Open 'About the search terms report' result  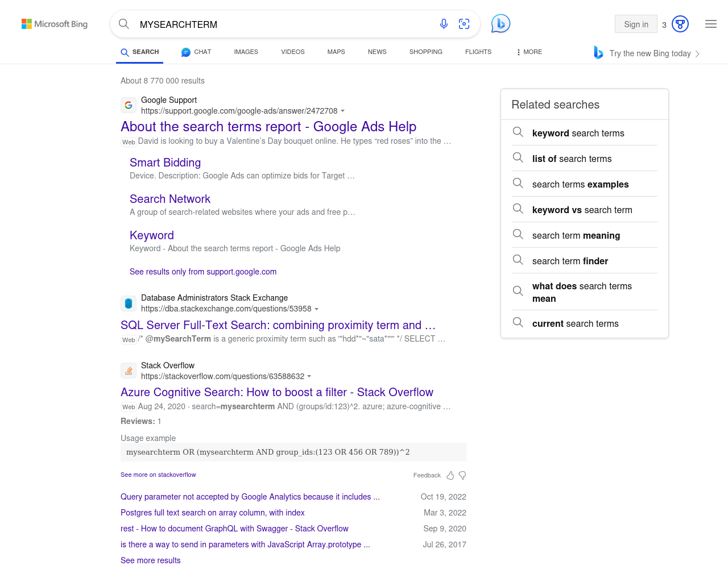[x=268, y=127]
